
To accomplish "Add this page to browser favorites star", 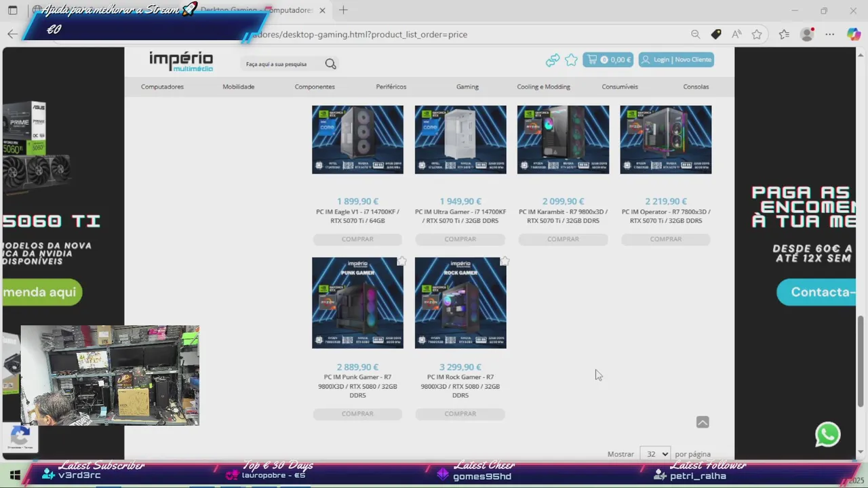I will (x=757, y=34).
